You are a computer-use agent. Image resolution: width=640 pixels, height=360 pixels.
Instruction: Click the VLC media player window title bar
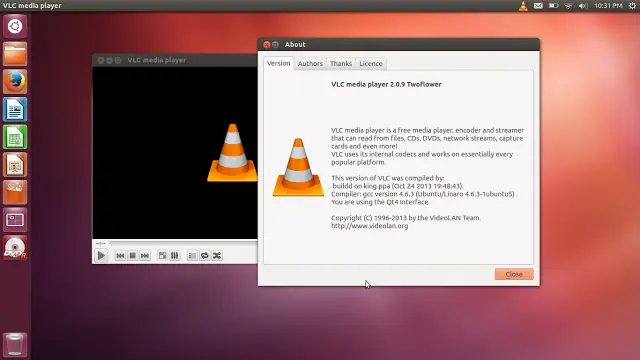coord(175,60)
